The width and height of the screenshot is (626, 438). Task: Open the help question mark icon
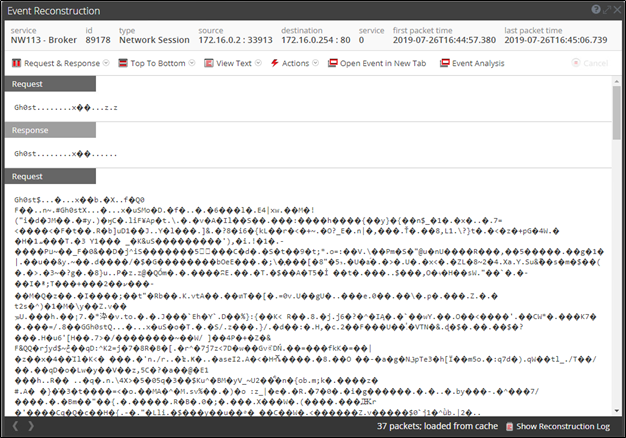[596, 10]
